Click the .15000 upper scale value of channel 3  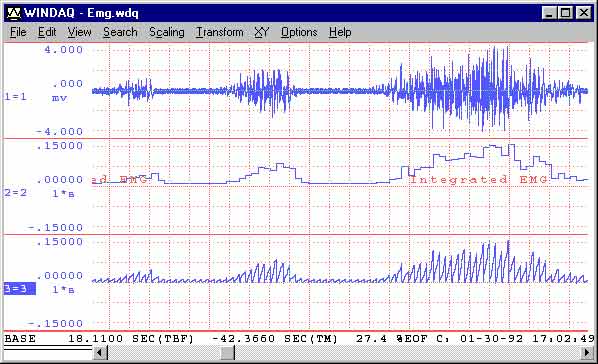59,242
